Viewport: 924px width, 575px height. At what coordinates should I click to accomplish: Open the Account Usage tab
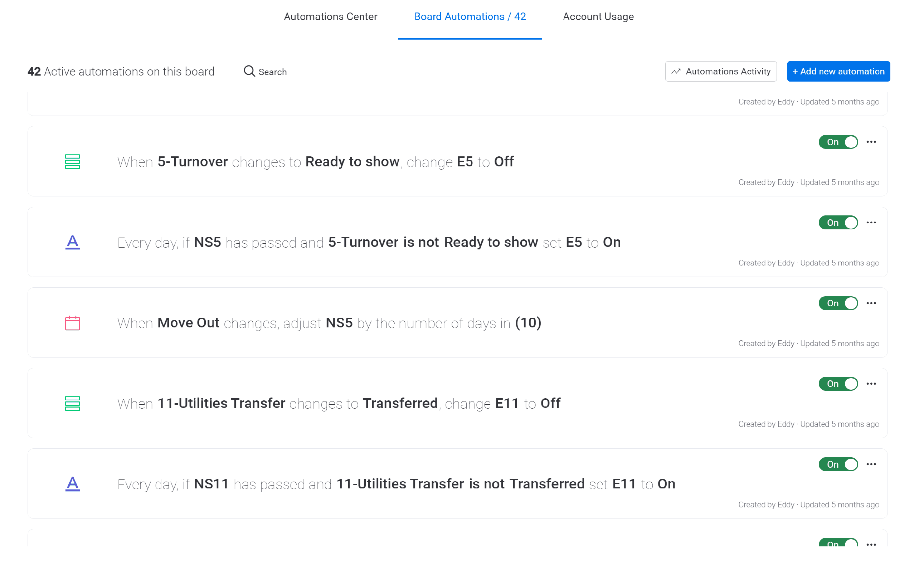(598, 17)
